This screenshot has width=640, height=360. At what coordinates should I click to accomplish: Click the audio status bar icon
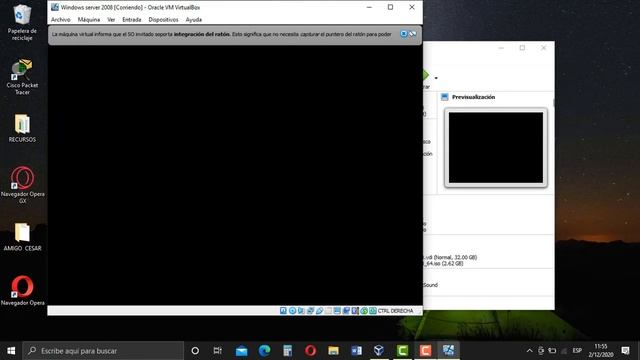point(301,311)
